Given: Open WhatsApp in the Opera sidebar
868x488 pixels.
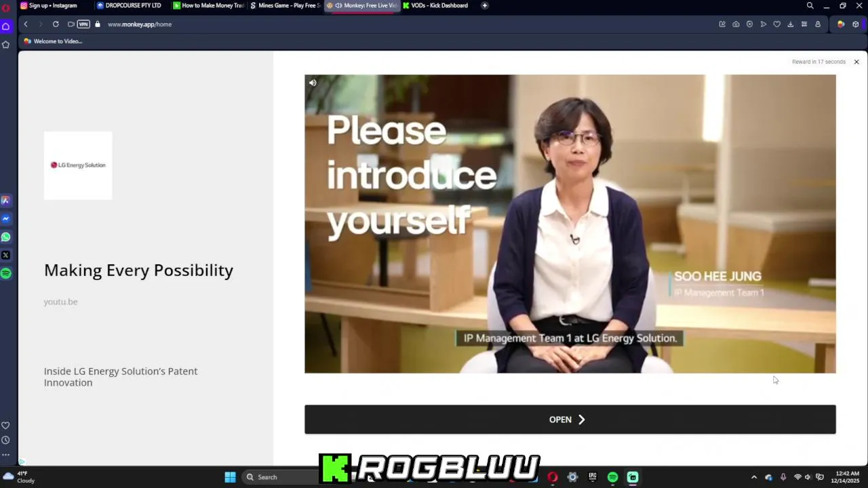Looking at the screenshot, I should tap(5, 237).
